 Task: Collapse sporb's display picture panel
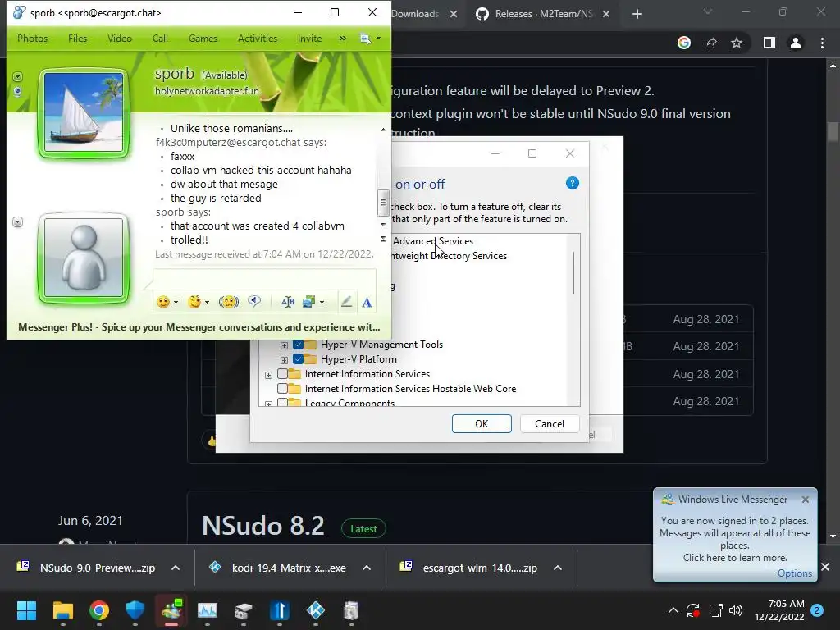(18, 76)
